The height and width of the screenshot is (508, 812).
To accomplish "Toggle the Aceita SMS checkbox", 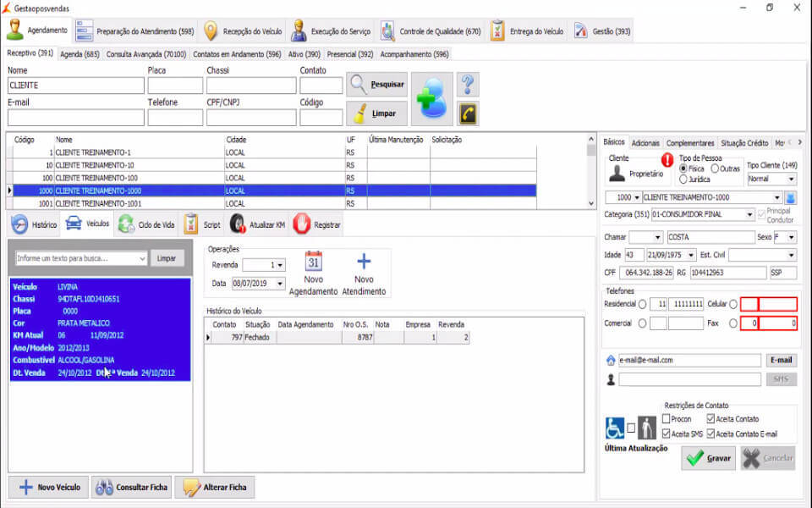I will [667, 433].
